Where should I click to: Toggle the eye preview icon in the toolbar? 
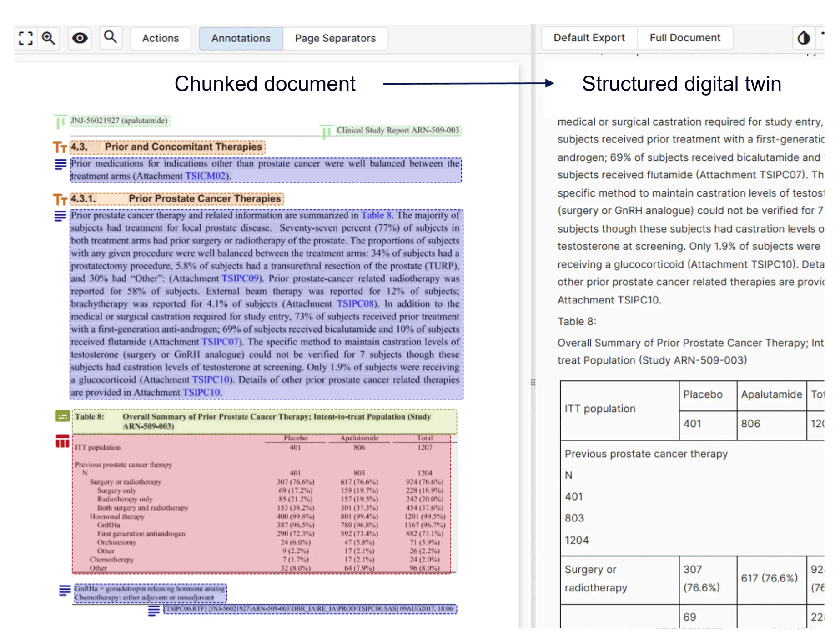coord(80,38)
